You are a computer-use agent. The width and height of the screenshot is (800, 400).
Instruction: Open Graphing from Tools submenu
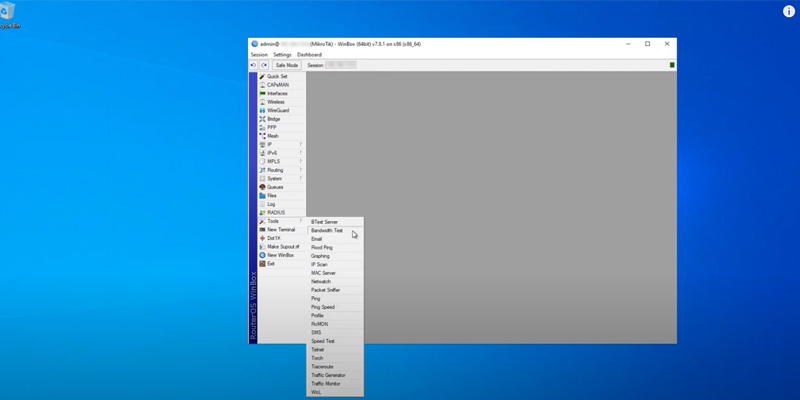pyautogui.click(x=335, y=256)
